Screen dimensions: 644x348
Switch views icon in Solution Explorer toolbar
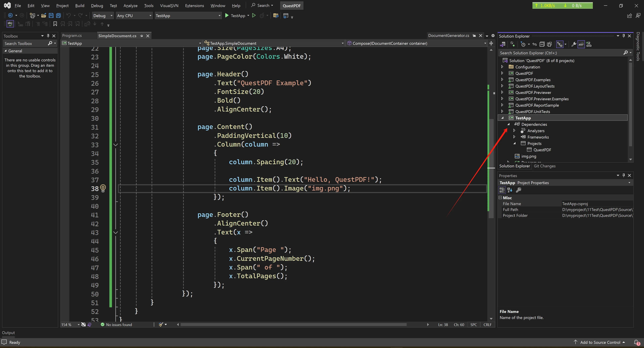coord(502,44)
